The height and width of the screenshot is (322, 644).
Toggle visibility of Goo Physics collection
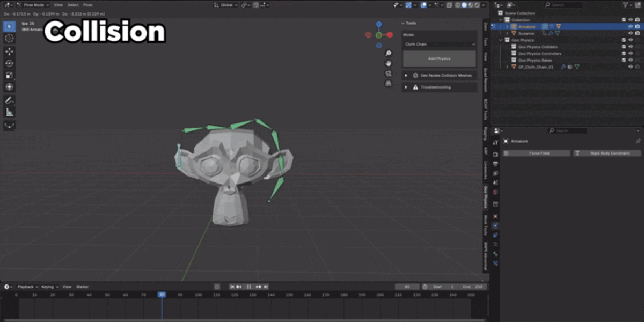tap(631, 40)
